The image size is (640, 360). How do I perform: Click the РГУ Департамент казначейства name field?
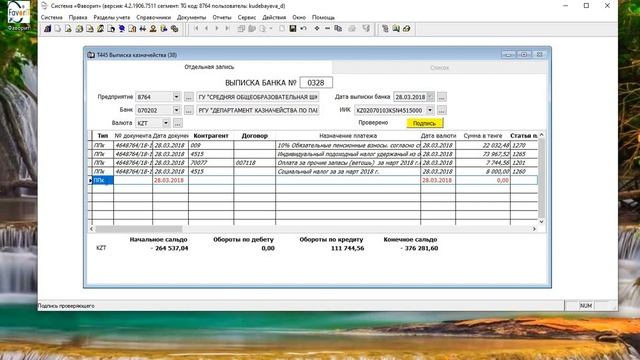coord(258,110)
